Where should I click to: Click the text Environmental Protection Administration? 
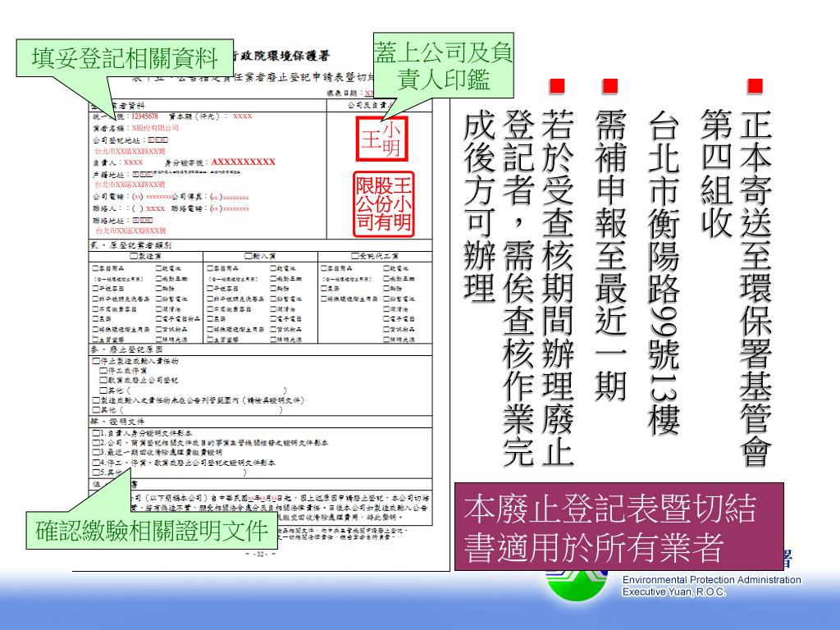coord(711,580)
